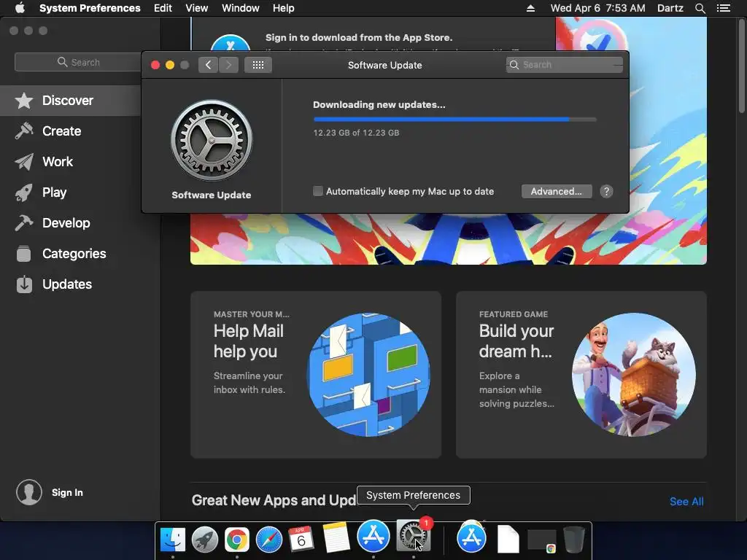The image size is (747, 560).
Task: Click the App Store sidebar search field
Action: [79, 63]
